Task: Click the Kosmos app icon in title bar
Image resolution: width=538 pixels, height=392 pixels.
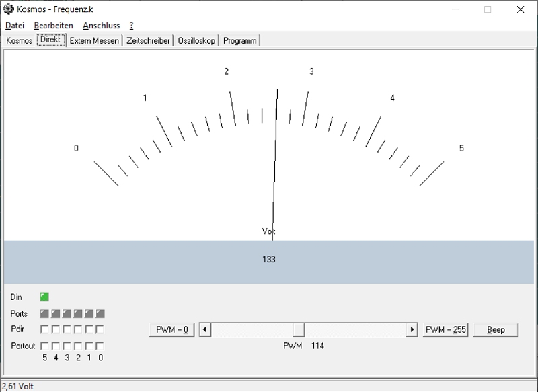Action: [x=7, y=9]
